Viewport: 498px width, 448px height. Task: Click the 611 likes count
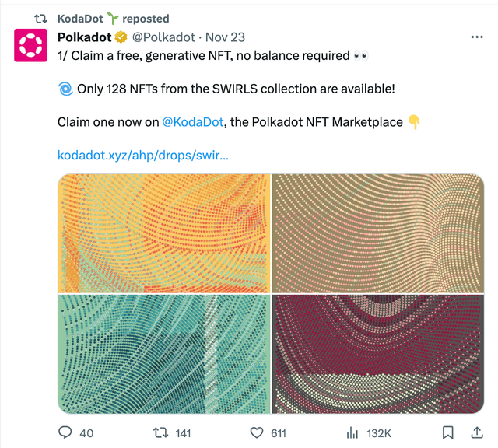(279, 433)
